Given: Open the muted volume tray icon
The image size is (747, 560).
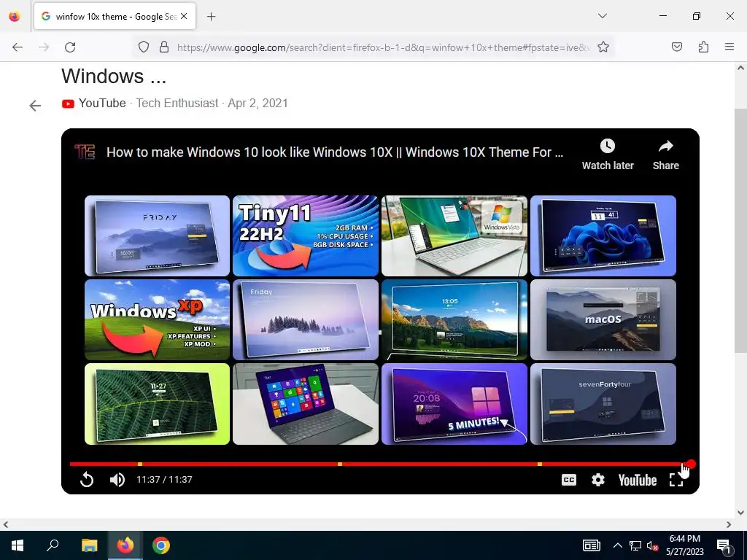Looking at the screenshot, I should pos(653,545).
